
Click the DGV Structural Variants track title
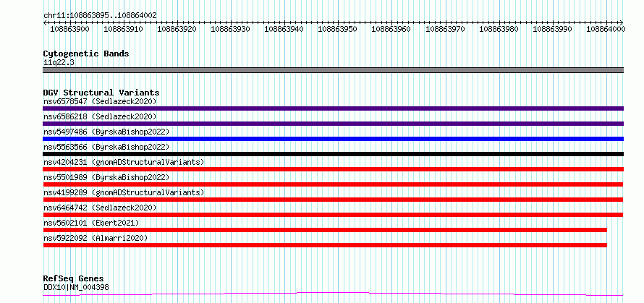pyautogui.click(x=101, y=93)
